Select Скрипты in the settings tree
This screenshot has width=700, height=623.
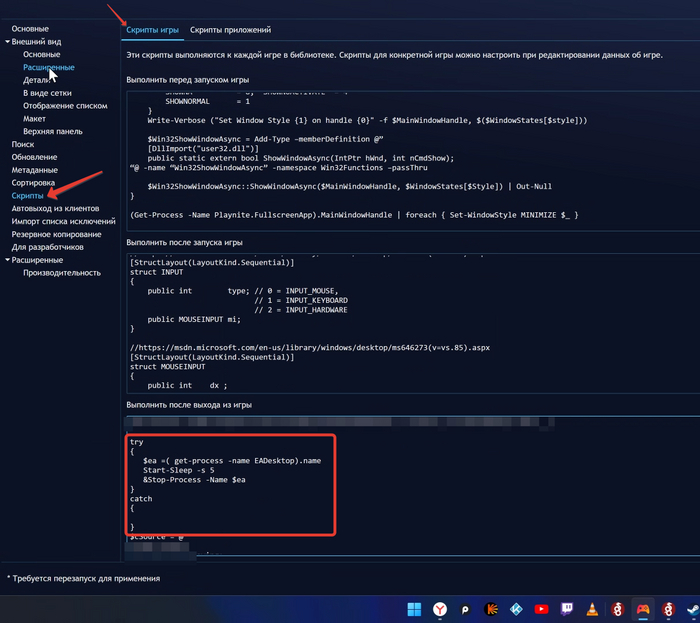pos(27,196)
